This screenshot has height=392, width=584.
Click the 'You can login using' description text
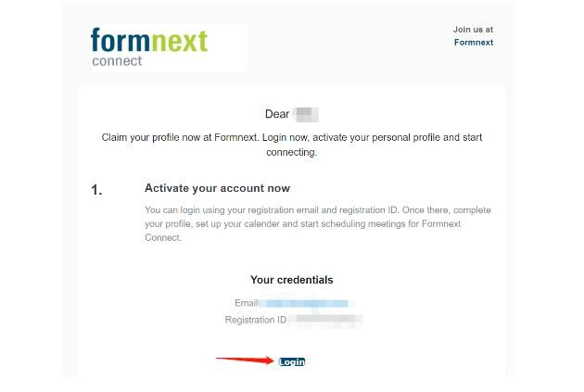pyautogui.click(x=318, y=223)
